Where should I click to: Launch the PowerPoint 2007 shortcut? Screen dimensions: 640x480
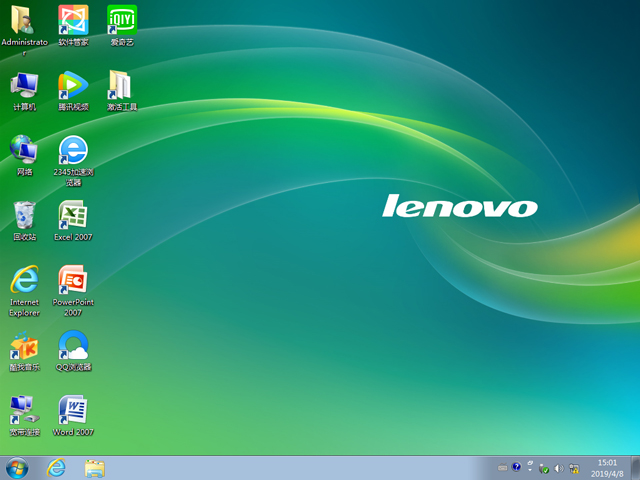click(72, 280)
